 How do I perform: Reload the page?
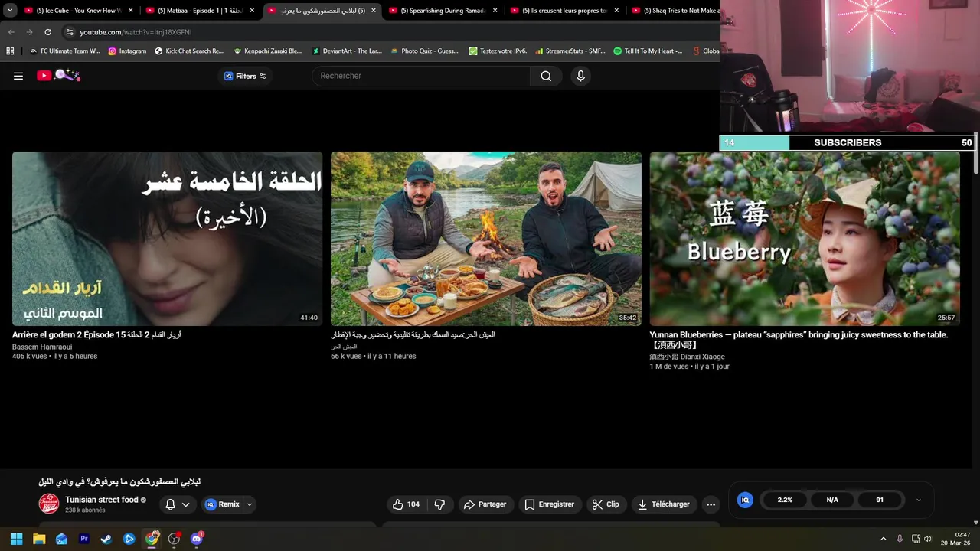pos(47,32)
